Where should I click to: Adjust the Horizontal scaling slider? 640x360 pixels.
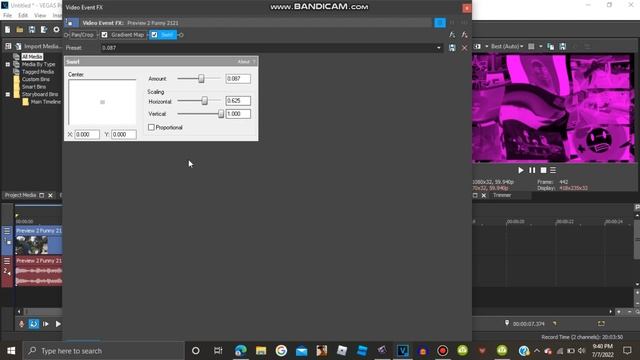pos(204,101)
